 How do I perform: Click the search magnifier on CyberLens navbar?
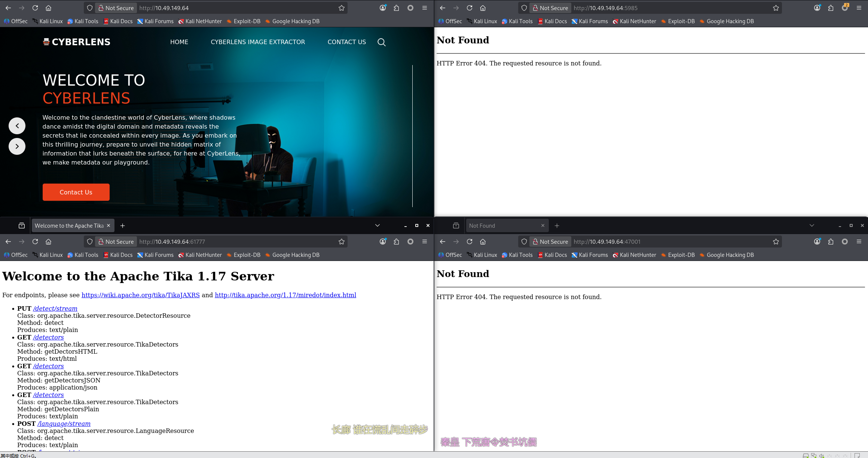(381, 42)
